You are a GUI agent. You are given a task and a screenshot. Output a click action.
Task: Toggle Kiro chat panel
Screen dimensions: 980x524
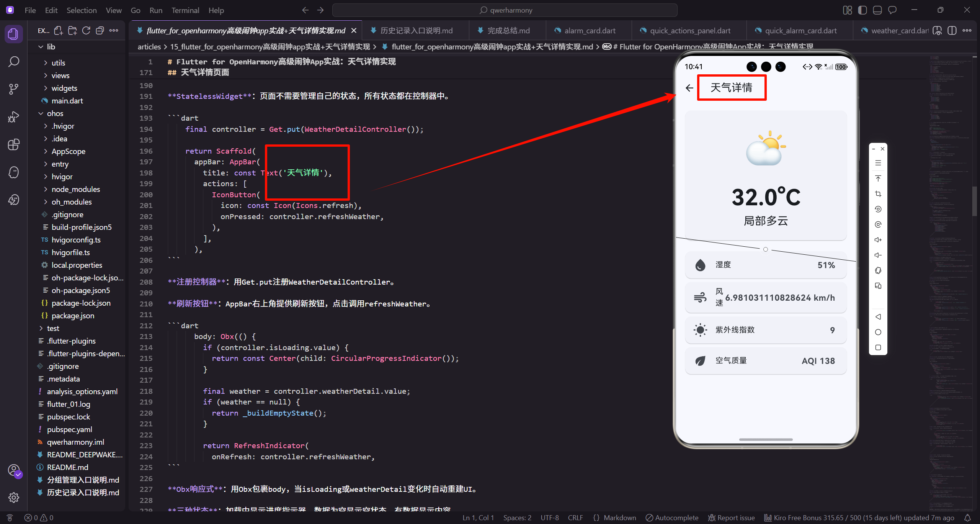click(892, 10)
